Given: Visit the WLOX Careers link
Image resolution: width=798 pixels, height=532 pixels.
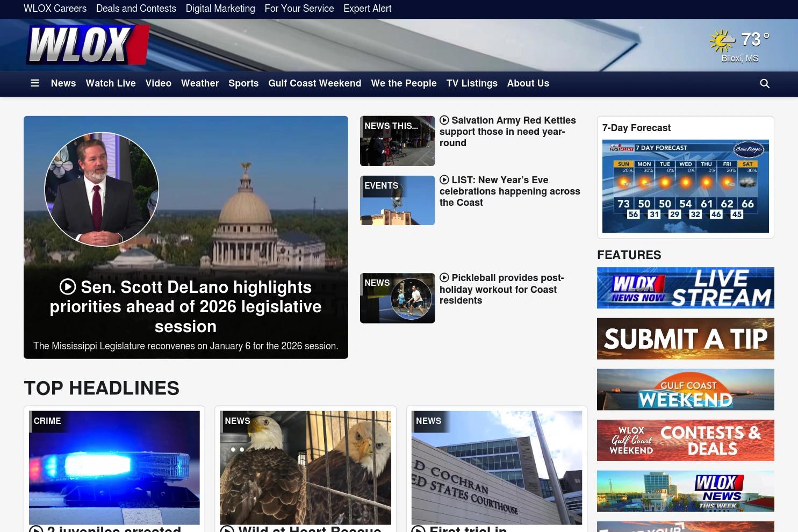Looking at the screenshot, I should click(x=55, y=9).
